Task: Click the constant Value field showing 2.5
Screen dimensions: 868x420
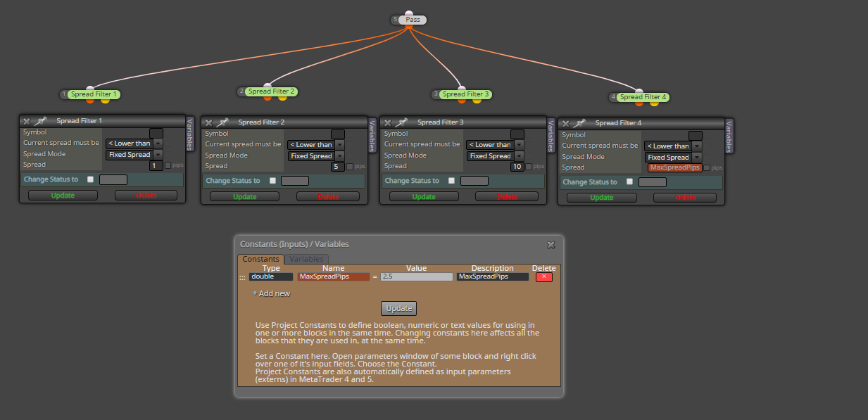Action: [417, 277]
